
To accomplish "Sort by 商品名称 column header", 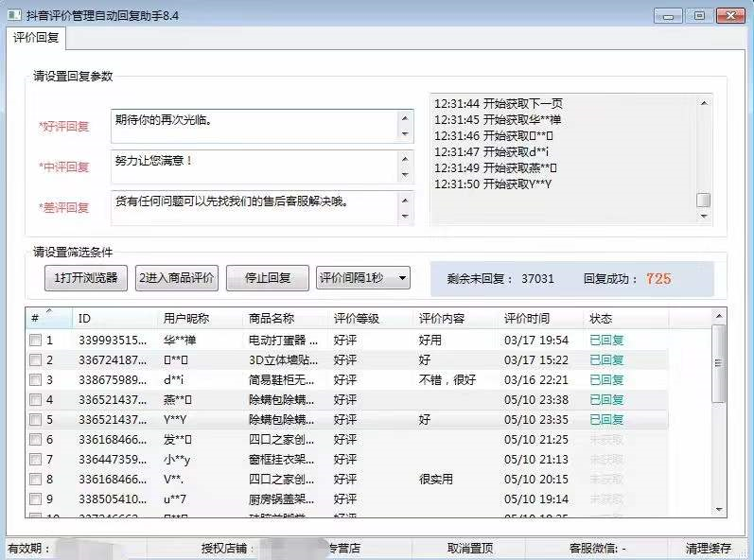I will [286, 318].
